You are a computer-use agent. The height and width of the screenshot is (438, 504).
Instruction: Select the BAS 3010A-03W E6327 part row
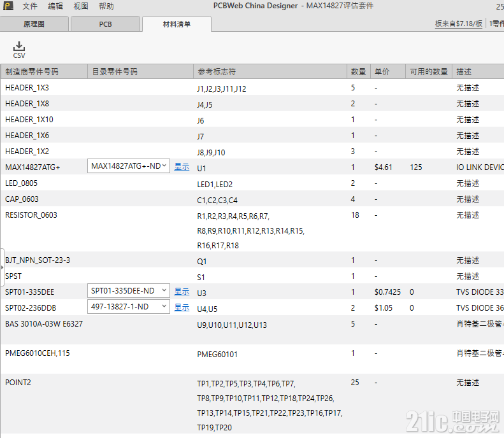tap(252, 330)
